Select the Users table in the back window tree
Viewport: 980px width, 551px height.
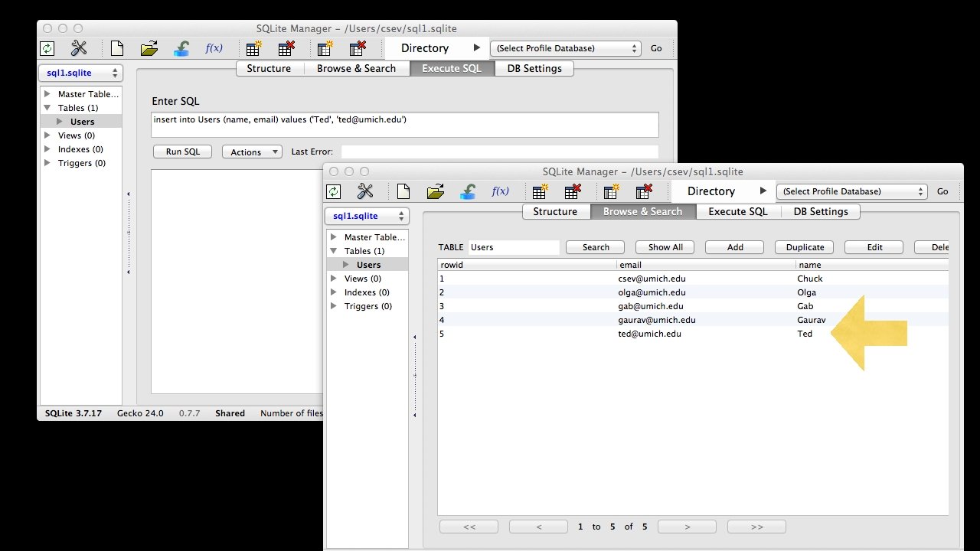click(82, 122)
